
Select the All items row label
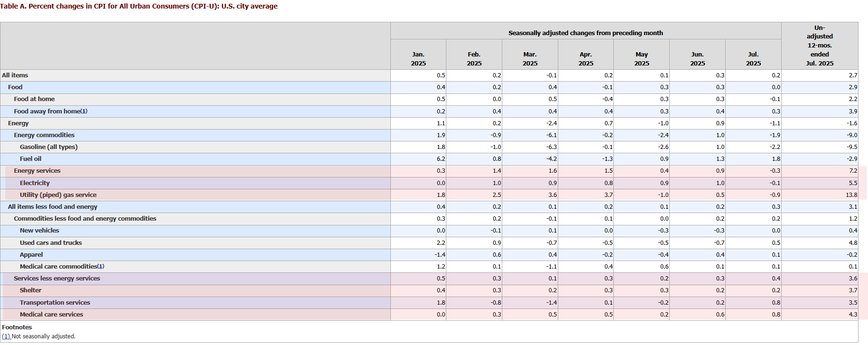15,75
